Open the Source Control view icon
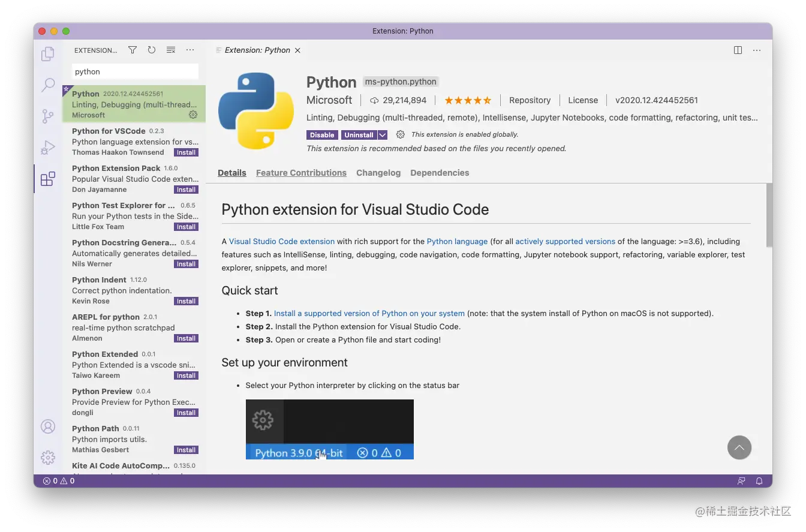The width and height of the screenshot is (806, 532). pyautogui.click(x=48, y=116)
